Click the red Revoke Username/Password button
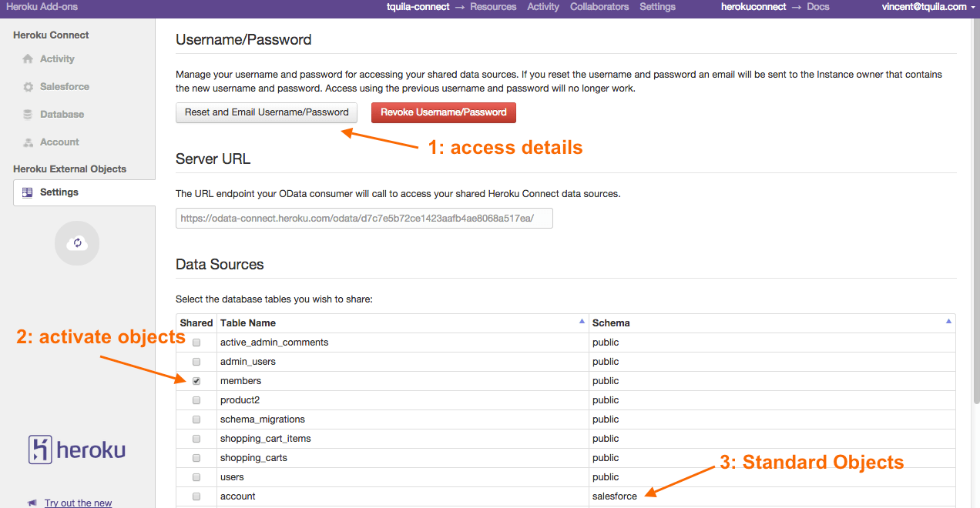Image resolution: width=980 pixels, height=508 pixels. click(444, 112)
